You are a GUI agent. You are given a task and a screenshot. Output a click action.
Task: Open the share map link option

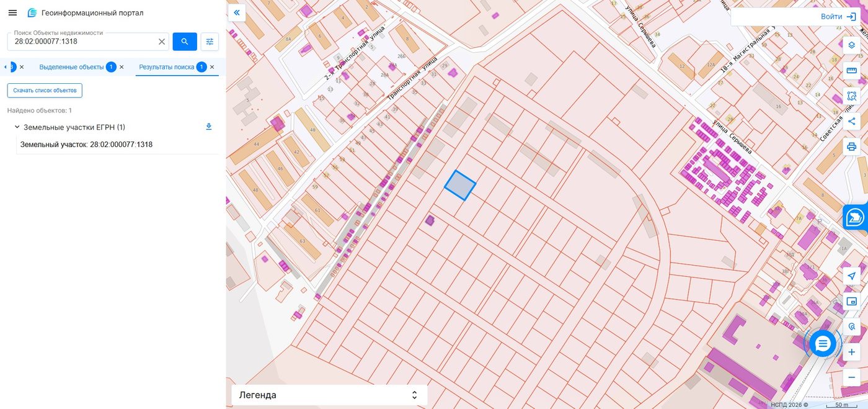tap(852, 121)
